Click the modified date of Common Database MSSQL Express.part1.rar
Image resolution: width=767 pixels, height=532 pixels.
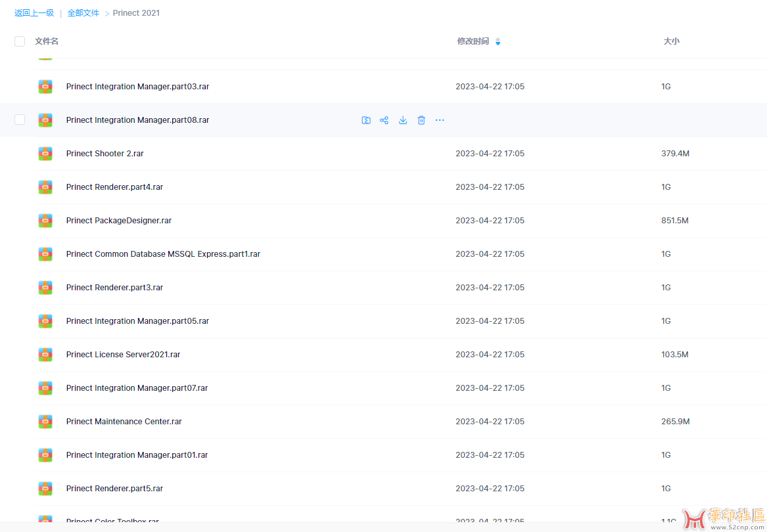click(x=490, y=254)
